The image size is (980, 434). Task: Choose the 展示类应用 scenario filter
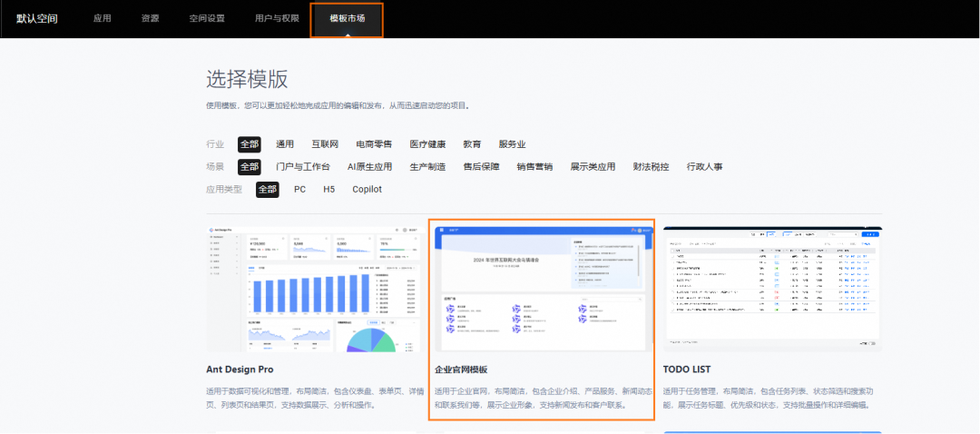pos(593,167)
